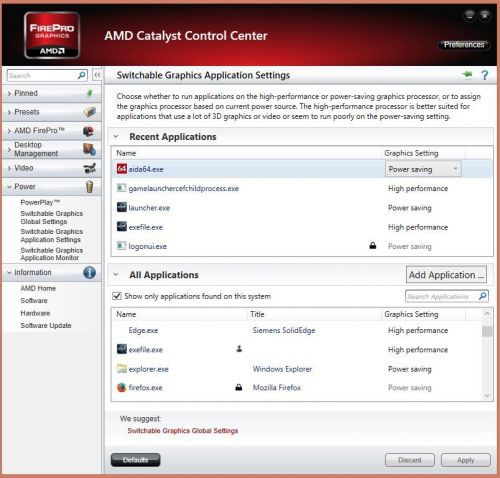500x478 pixels.
Task: Click the Firefox icon next to firefox.exe
Action: (122, 387)
